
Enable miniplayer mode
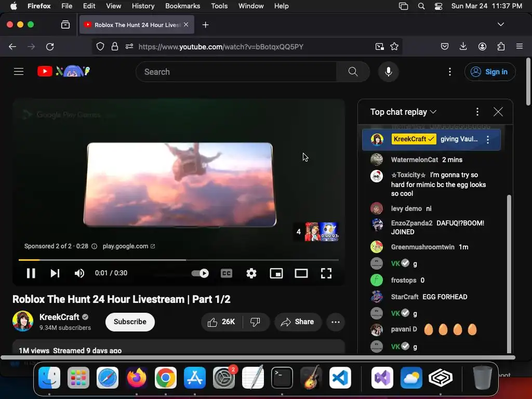(276, 273)
